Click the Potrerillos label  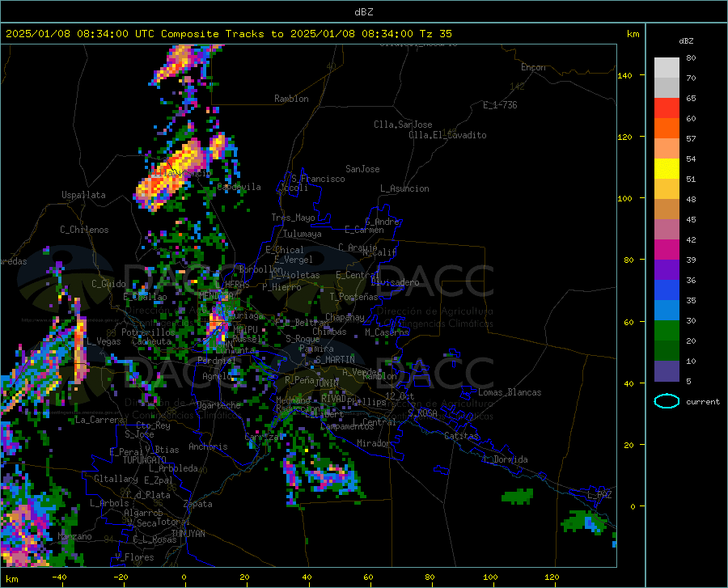(148, 332)
